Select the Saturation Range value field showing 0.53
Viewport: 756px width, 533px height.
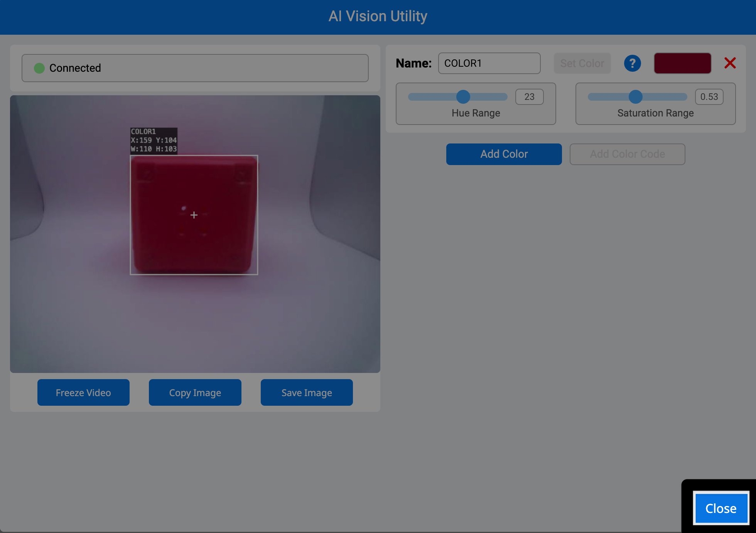pos(709,97)
